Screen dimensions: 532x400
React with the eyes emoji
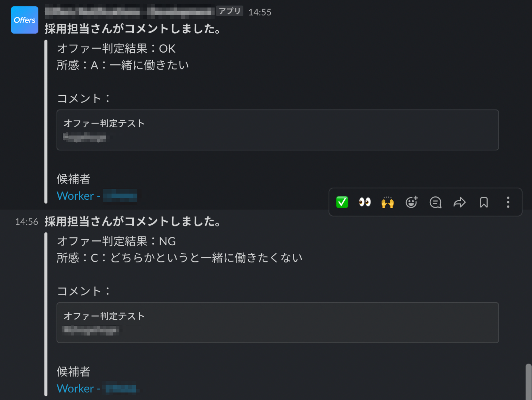pyautogui.click(x=365, y=202)
